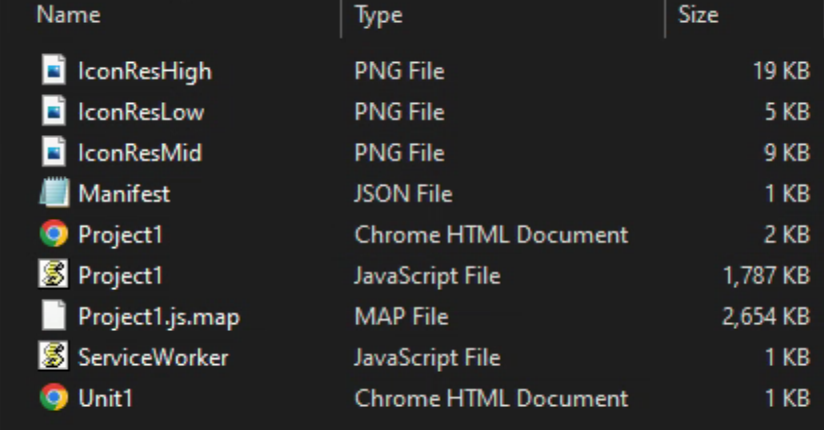Select the Manifest file name
The image size is (824, 430).
point(124,193)
